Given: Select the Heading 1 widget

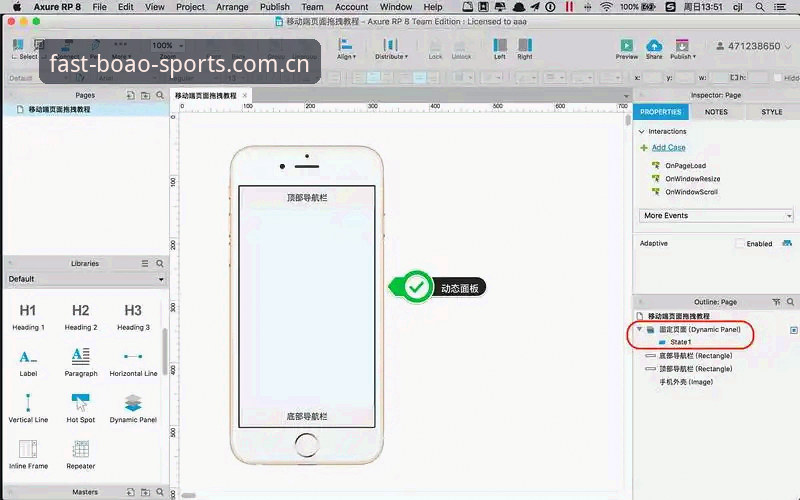Looking at the screenshot, I should 28,317.
